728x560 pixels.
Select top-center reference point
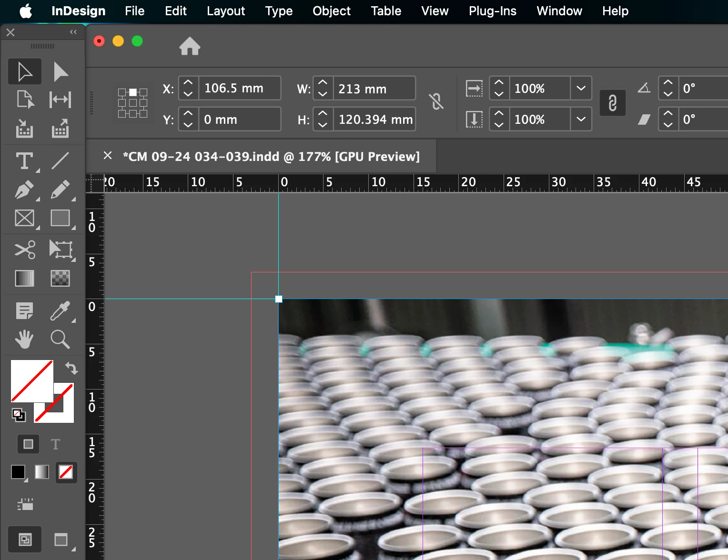(133, 92)
